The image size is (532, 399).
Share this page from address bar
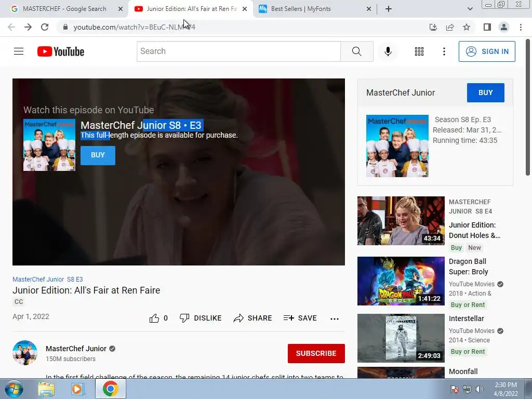450,27
